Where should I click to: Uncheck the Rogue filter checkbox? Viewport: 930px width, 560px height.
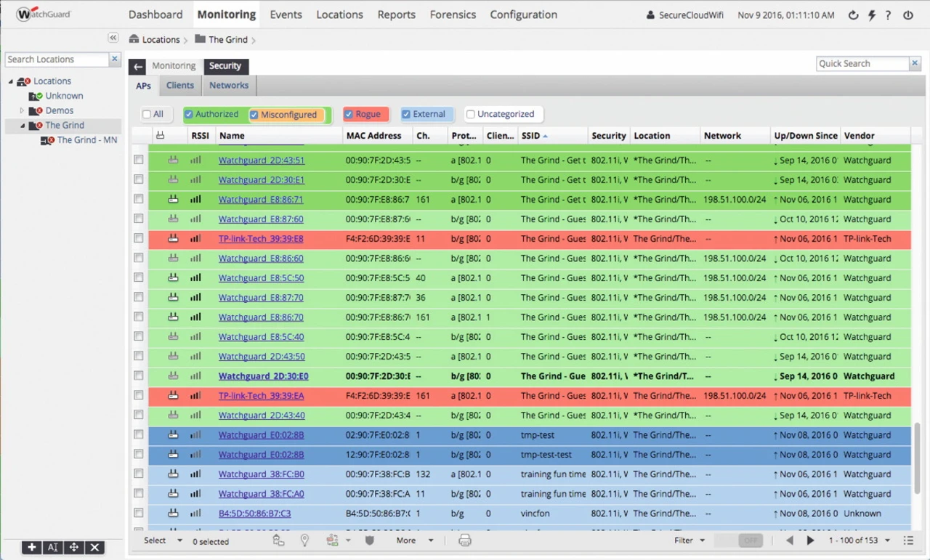[x=349, y=114]
